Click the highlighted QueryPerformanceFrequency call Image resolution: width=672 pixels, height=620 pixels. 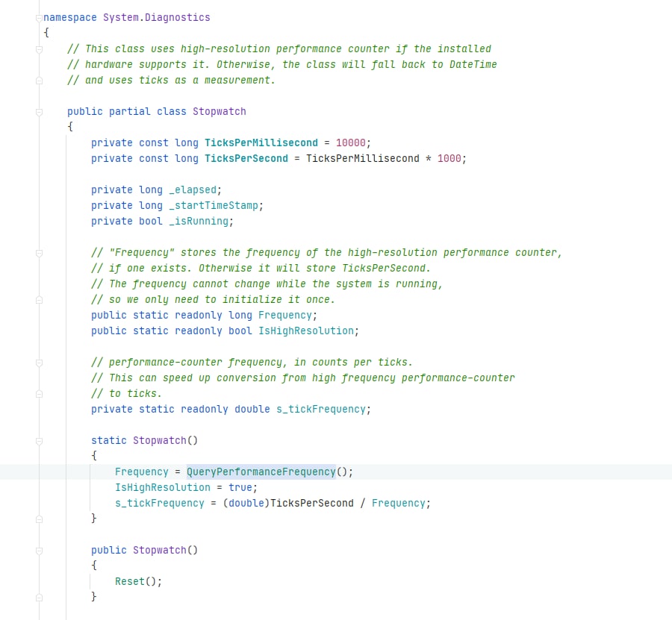(261, 472)
